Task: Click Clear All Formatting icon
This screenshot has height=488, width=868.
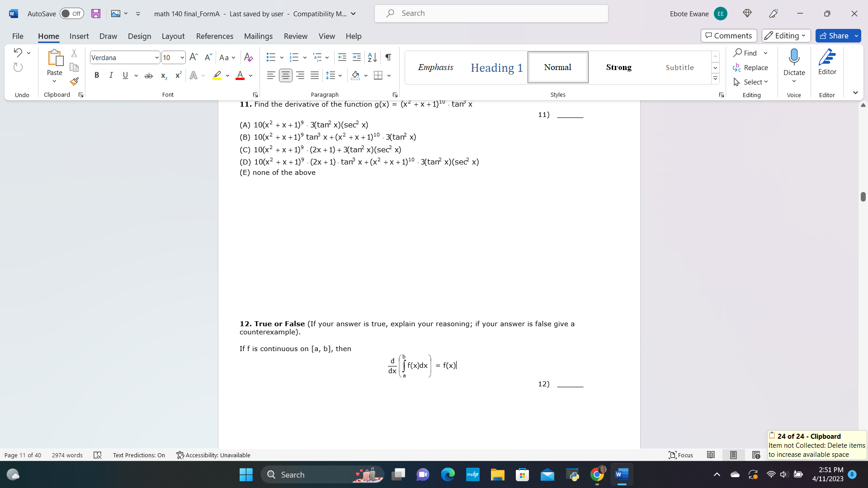Action: [x=248, y=57]
